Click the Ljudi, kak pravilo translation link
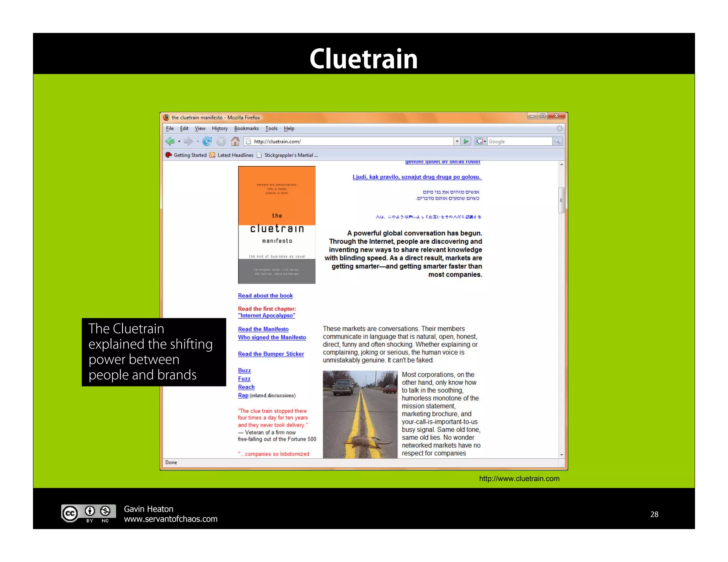This screenshot has width=728, height=562. pos(417,177)
